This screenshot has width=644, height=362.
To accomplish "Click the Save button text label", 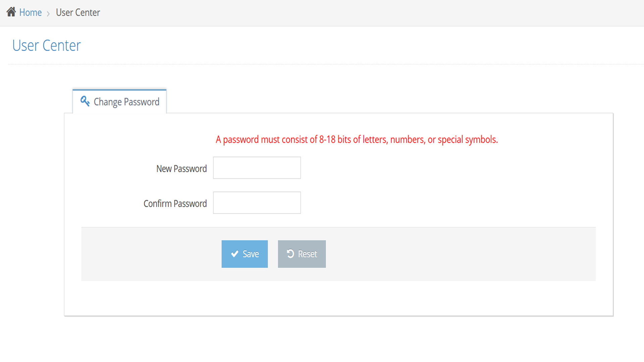I will coord(251,254).
